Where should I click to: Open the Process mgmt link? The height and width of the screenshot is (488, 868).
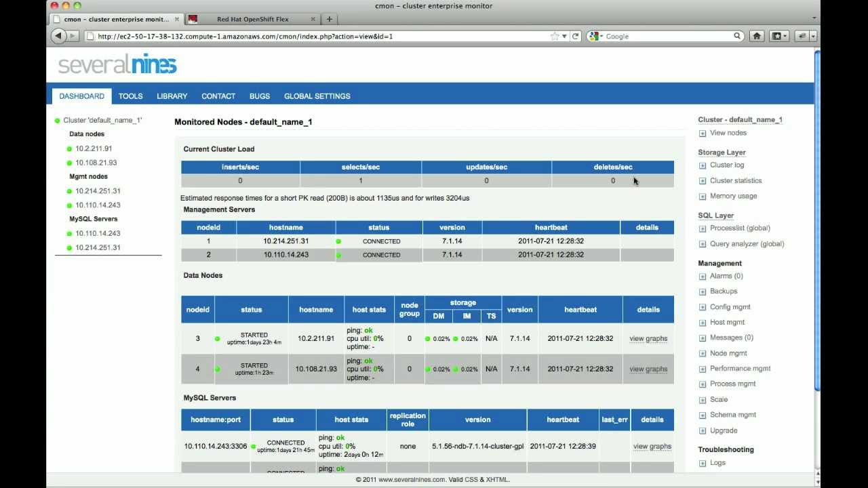click(x=733, y=384)
